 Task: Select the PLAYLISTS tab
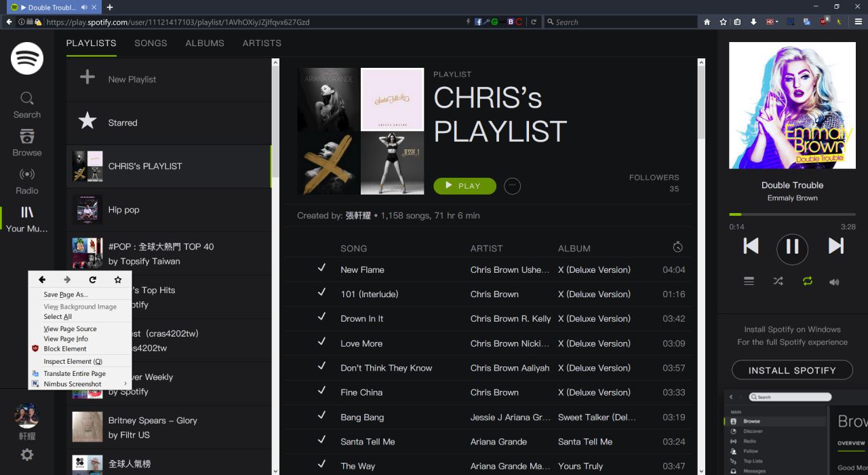coord(91,43)
